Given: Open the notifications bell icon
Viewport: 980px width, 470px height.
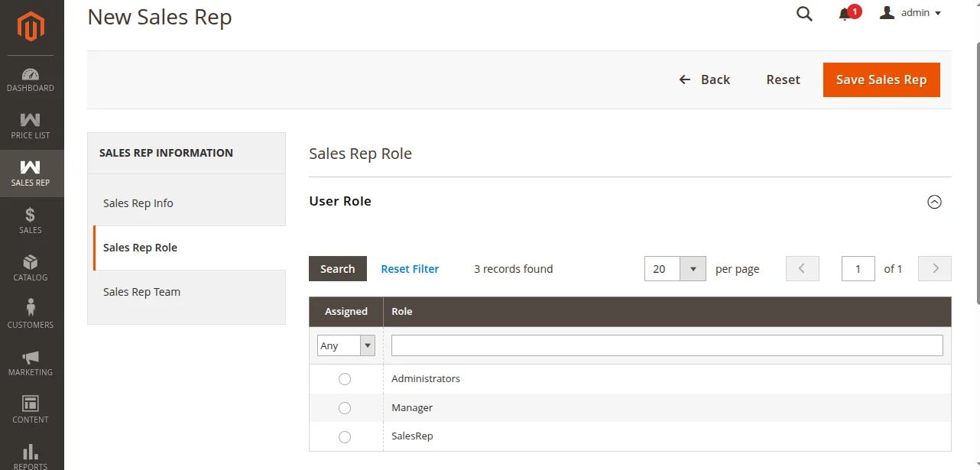Looking at the screenshot, I should click(x=845, y=14).
